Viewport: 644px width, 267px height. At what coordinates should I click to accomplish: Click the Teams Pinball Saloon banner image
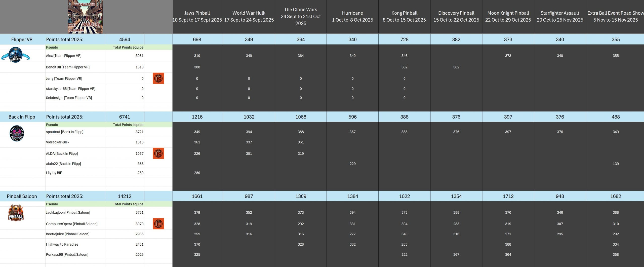pyautogui.click(x=85, y=17)
